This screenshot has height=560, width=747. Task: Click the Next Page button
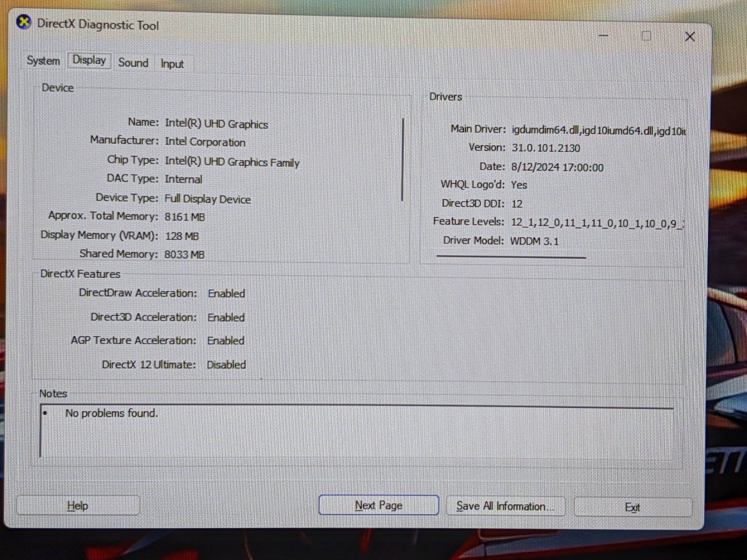point(379,505)
